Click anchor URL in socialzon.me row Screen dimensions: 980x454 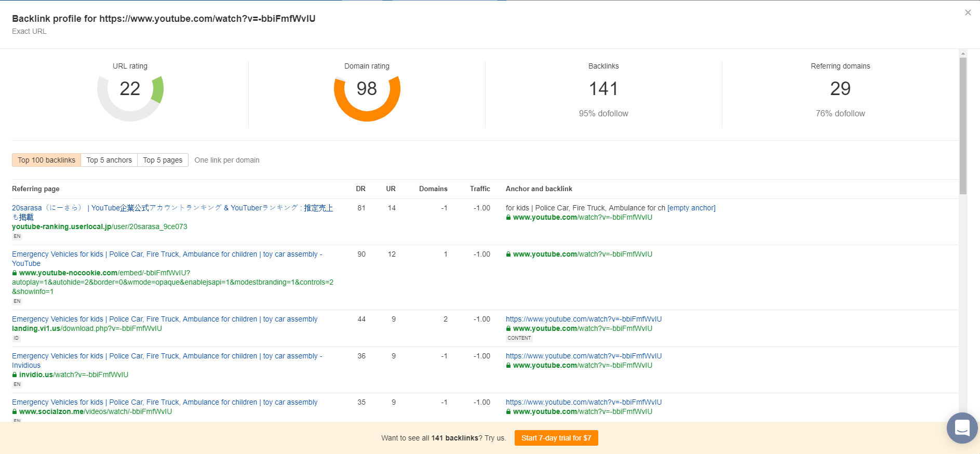(584, 402)
